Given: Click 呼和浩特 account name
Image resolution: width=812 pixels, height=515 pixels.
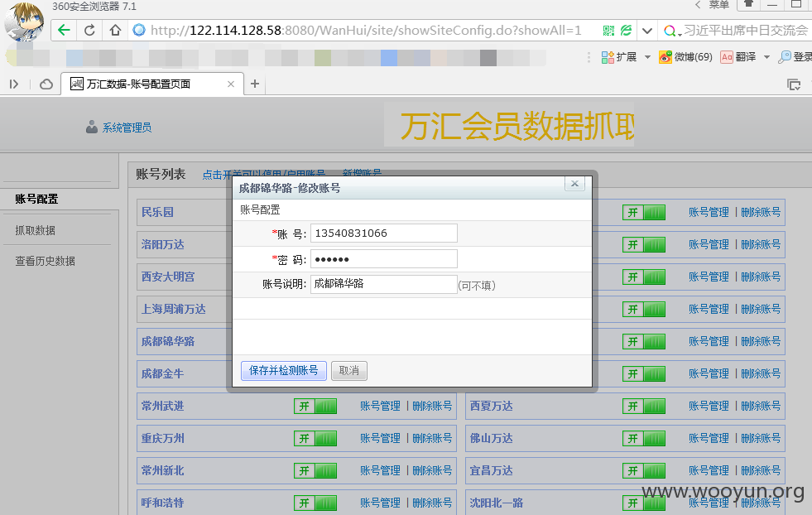Looking at the screenshot, I should [x=162, y=503].
